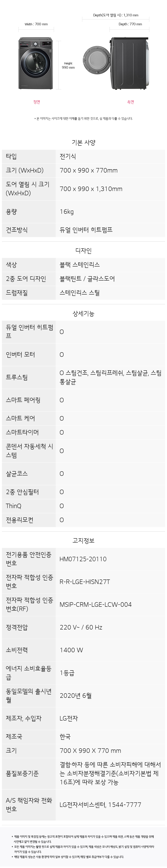Click the 1400 W power consumption value
167x868 pixels.
(x=71, y=650)
